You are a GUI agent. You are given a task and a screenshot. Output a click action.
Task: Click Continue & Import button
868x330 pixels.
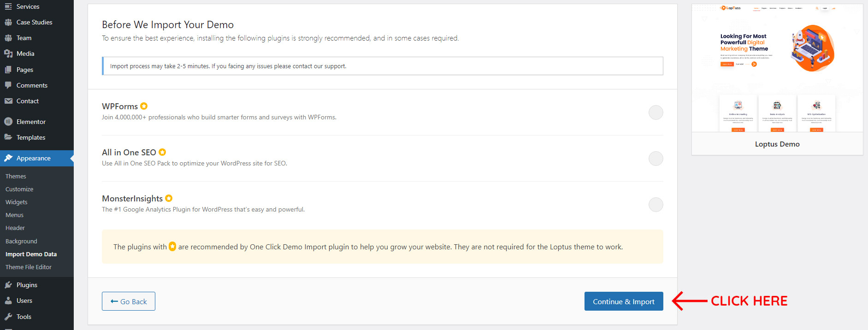click(624, 301)
